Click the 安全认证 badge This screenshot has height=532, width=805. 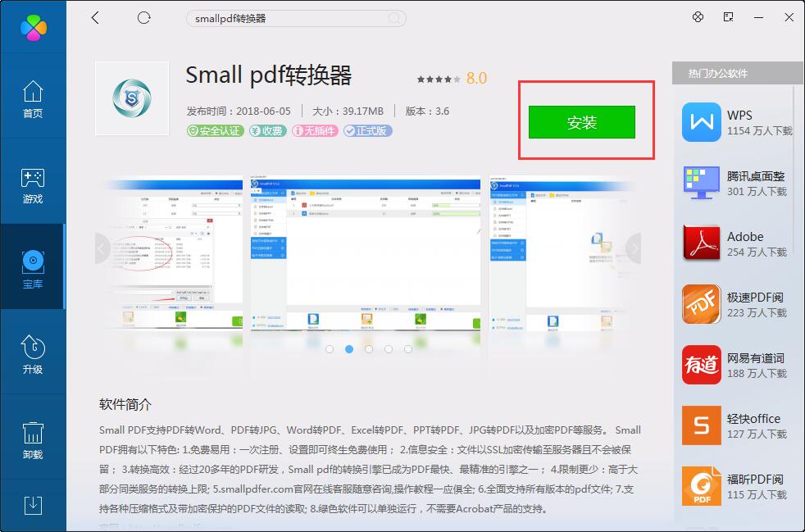[215, 131]
